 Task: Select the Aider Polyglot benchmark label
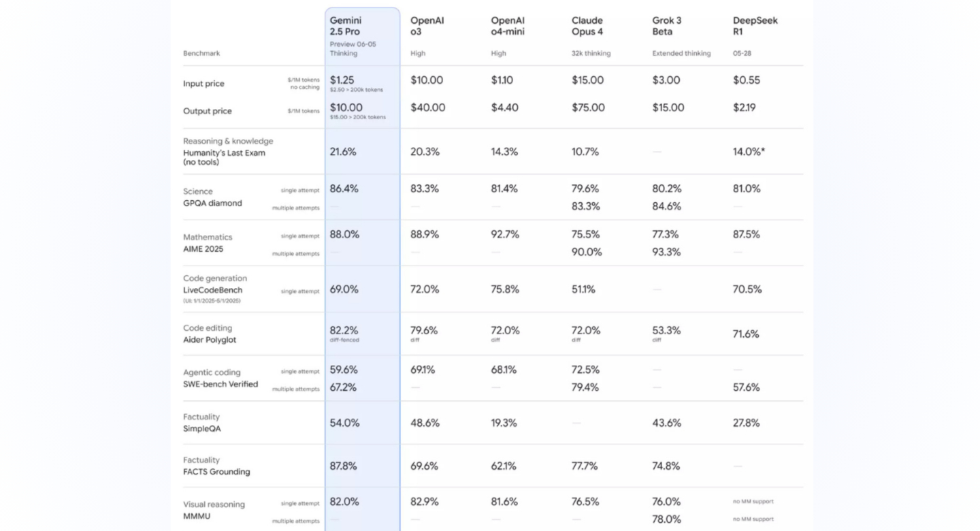tap(210, 340)
